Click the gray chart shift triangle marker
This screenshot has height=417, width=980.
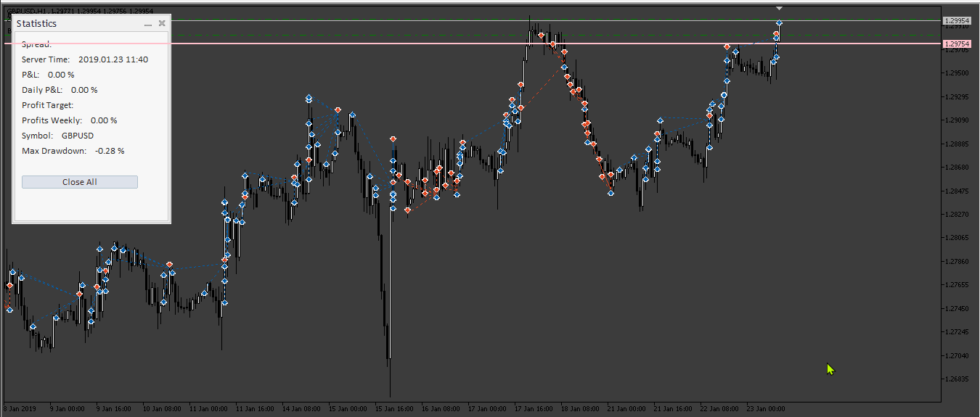coord(779,8)
